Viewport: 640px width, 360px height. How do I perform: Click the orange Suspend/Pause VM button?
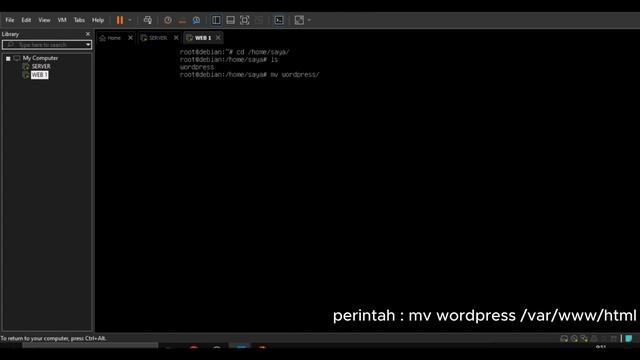point(120,20)
